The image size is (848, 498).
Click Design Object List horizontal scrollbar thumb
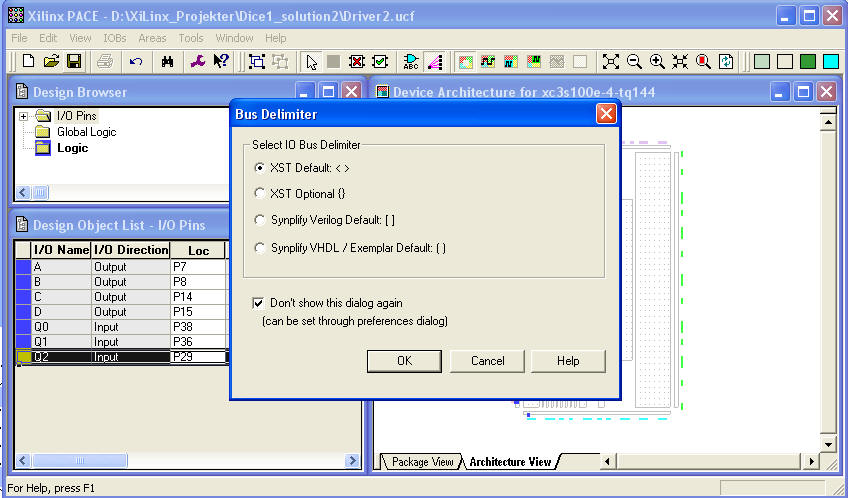click(80, 461)
